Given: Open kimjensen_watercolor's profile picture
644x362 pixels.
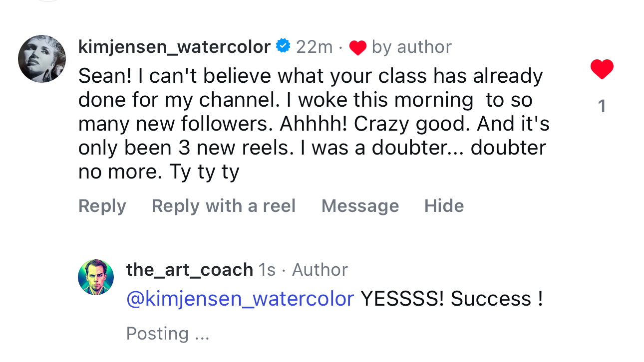Looking at the screenshot, I should (42, 59).
